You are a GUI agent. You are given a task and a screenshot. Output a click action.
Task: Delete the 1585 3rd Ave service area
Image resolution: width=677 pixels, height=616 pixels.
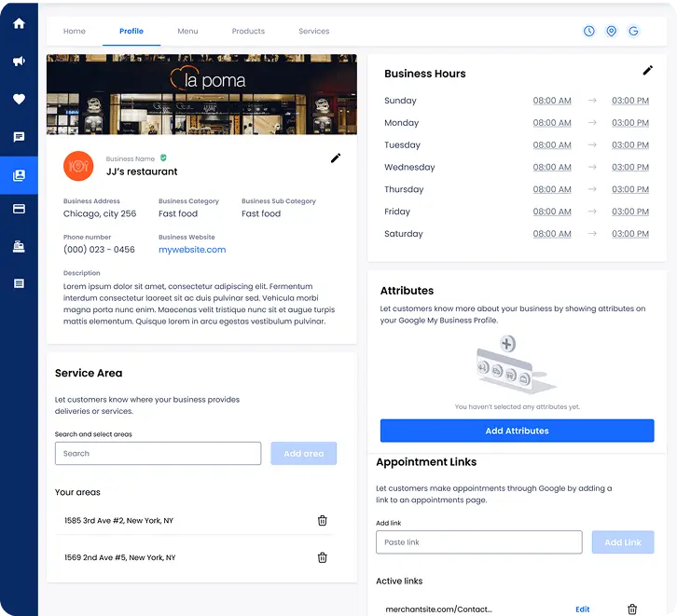pyautogui.click(x=323, y=520)
